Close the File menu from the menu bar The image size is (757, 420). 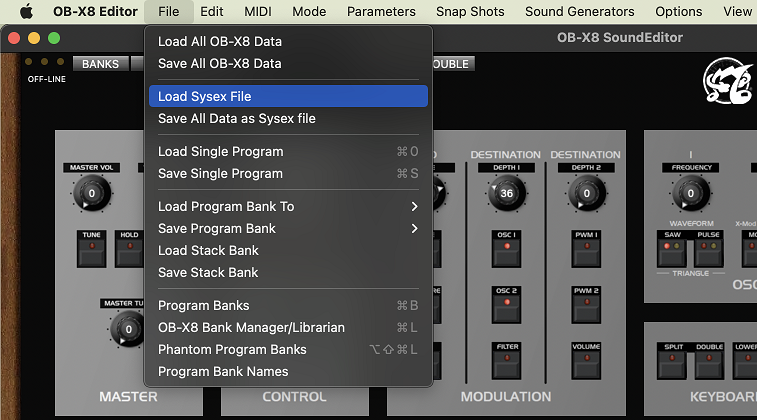click(168, 11)
